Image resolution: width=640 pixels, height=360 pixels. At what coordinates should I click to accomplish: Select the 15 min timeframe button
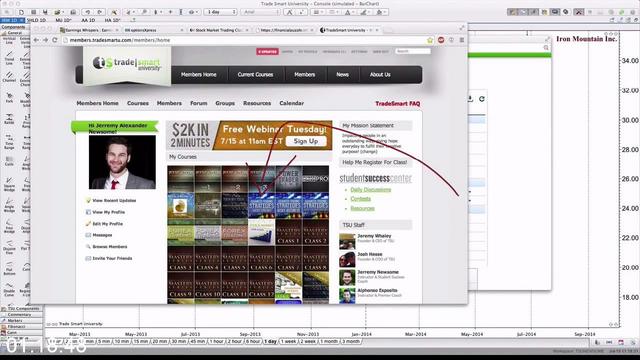(141, 341)
